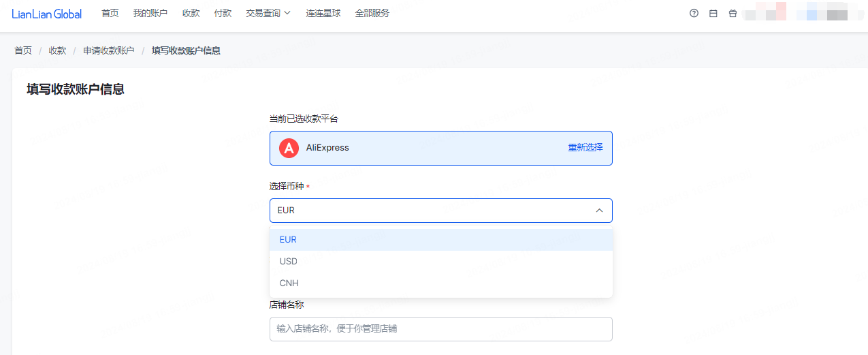
Task: Click the AliExpress platform logo icon
Action: click(289, 148)
